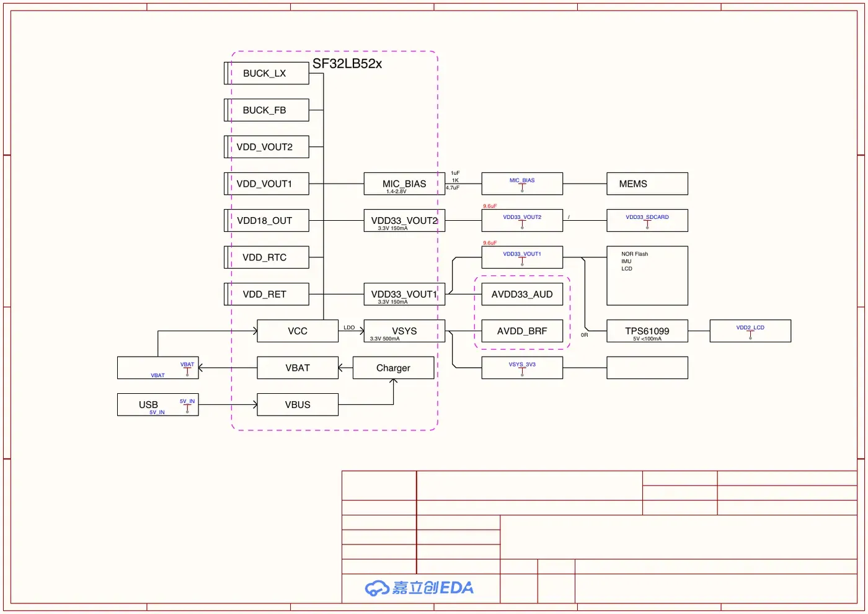Click the blue VDD33_VOUT2 net flag

pyautogui.click(x=522, y=221)
